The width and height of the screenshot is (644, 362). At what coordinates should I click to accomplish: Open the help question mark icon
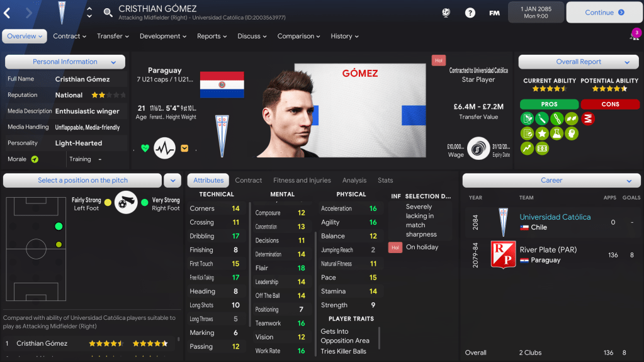(x=470, y=13)
